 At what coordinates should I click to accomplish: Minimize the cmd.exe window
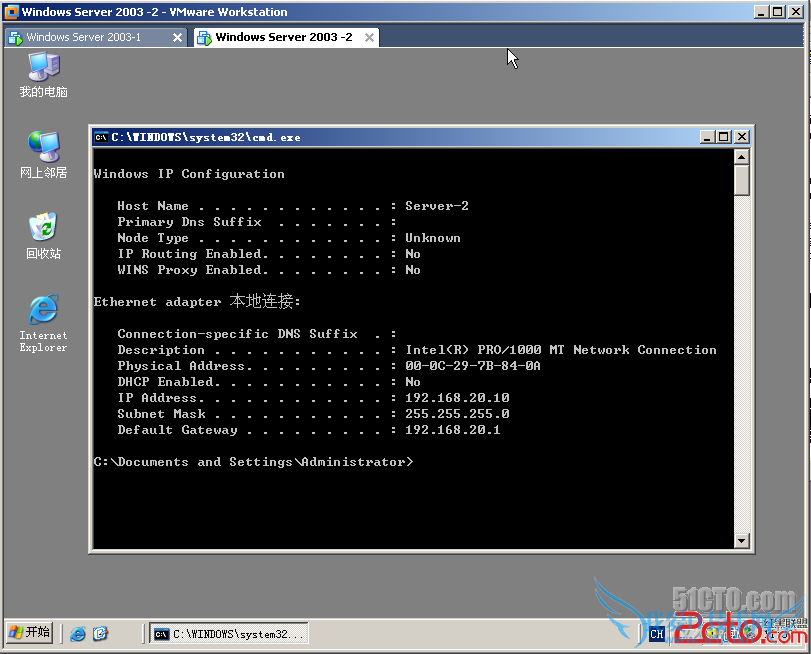click(x=707, y=137)
